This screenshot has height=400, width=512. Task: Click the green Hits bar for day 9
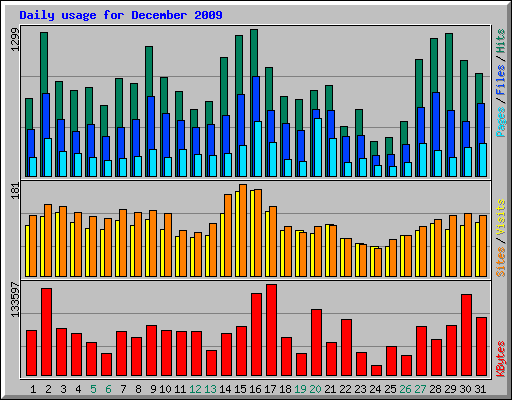pos(149,71)
